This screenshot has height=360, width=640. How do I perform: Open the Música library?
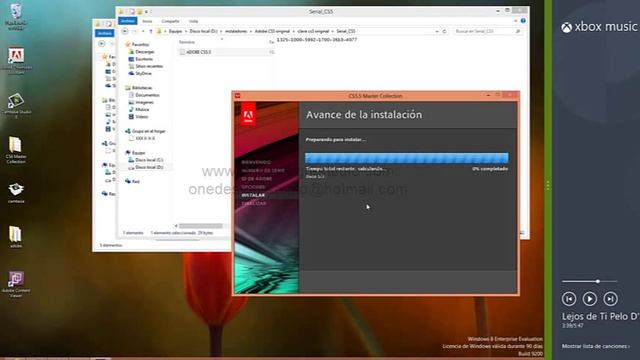point(142,109)
